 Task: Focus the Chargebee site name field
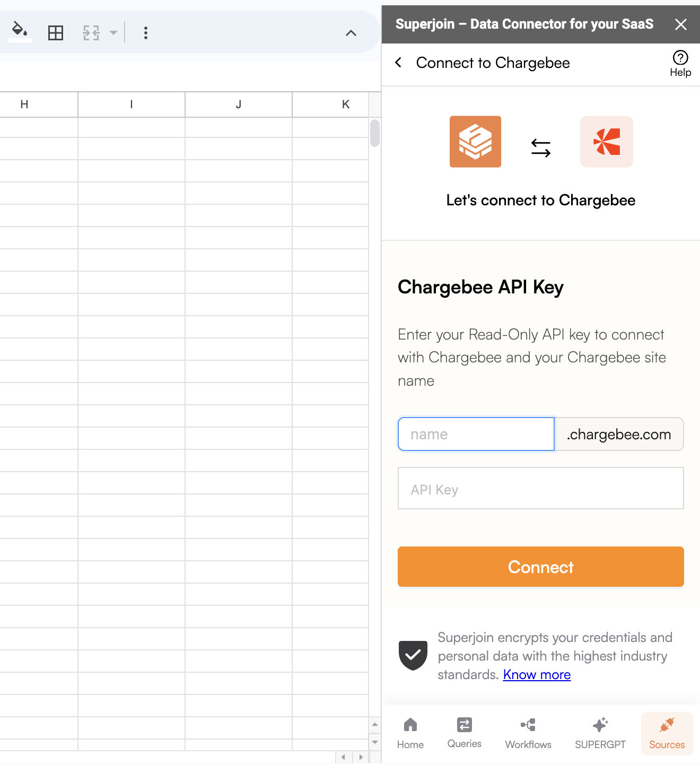click(x=476, y=434)
